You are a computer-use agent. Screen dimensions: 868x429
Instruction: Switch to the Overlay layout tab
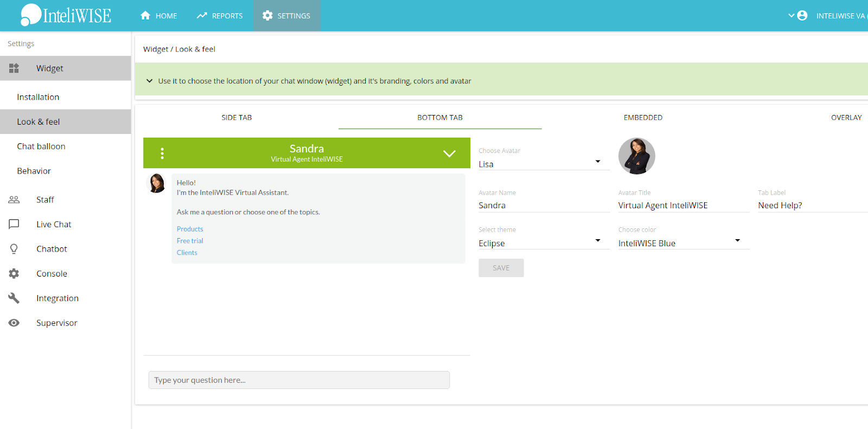click(846, 118)
